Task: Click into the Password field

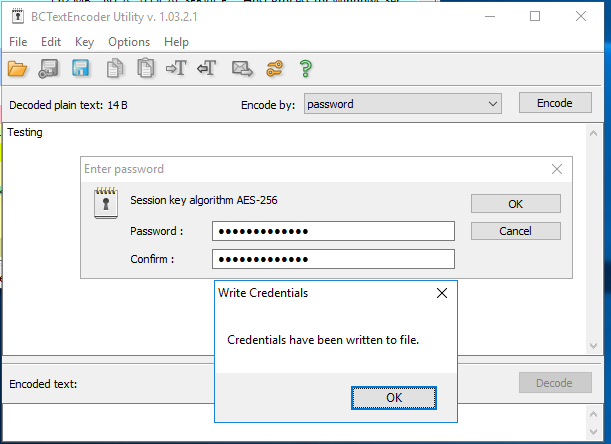Action: (x=333, y=231)
